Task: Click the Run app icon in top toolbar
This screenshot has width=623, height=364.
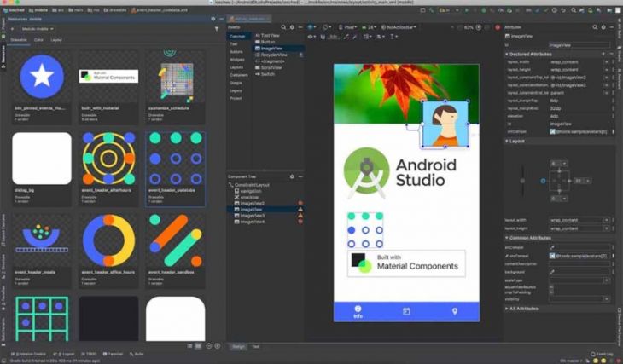Action: pyautogui.click(x=467, y=10)
